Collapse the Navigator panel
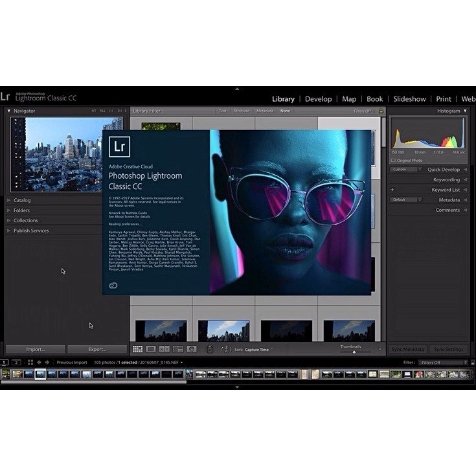Screen dimensions: 476x476 click(x=9, y=111)
